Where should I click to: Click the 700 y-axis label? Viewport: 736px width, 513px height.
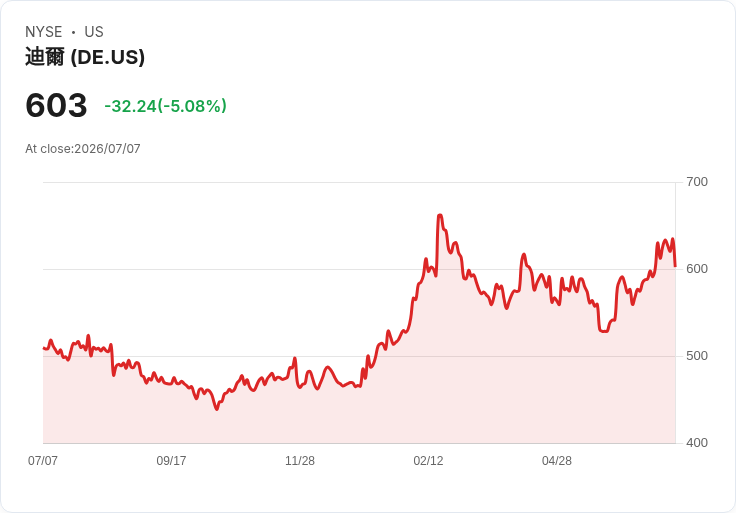pyautogui.click(x=697, y=182)
